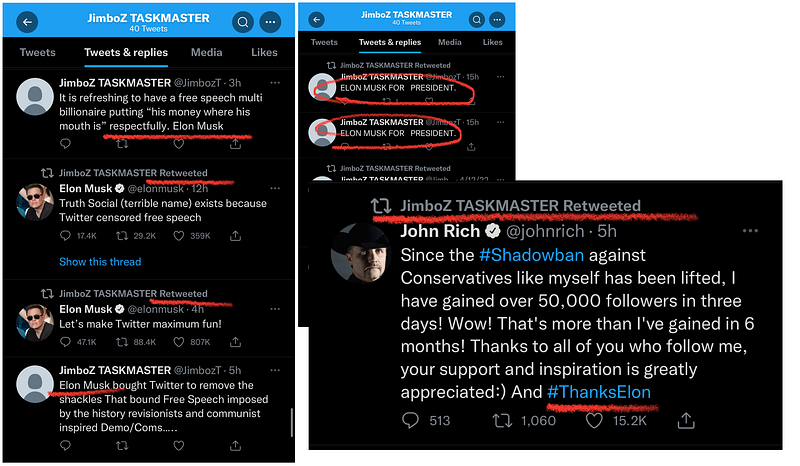Open three-dot menu in left profile header

tap(270, 22)
